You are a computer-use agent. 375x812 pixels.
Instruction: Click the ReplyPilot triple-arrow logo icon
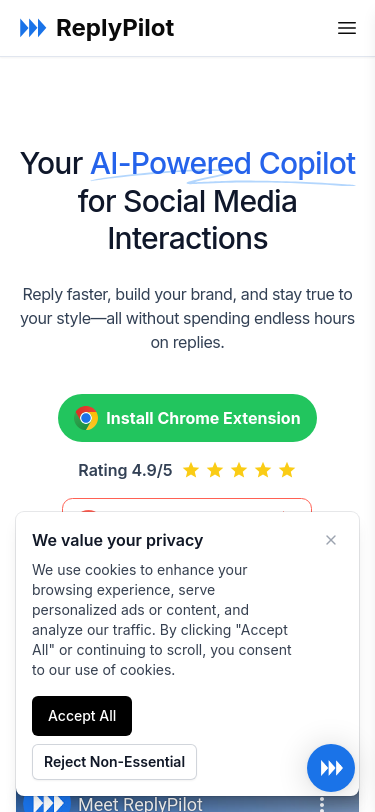[33, 28]
